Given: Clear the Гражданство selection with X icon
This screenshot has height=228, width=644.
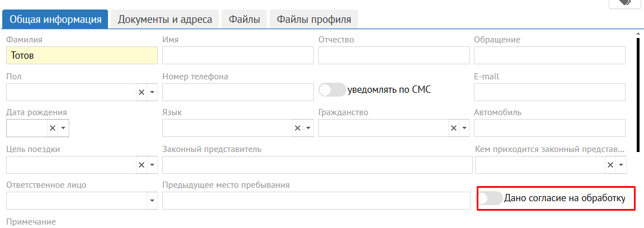Looking at the screenshot, I should [454, 129].
